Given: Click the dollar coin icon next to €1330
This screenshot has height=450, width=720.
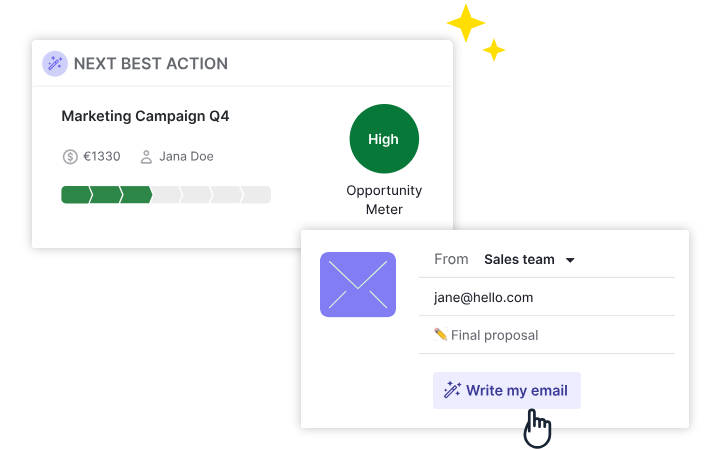Looking at the screenshot, I should (x=70, y=157).
